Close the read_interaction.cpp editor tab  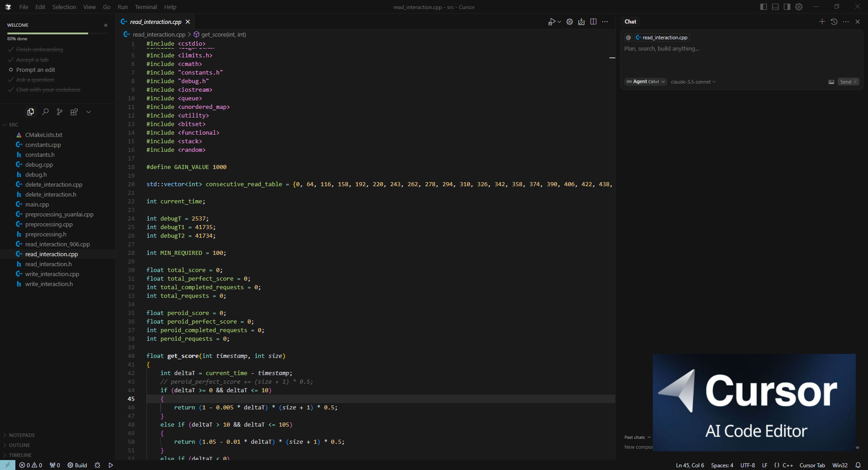[188, 22]
